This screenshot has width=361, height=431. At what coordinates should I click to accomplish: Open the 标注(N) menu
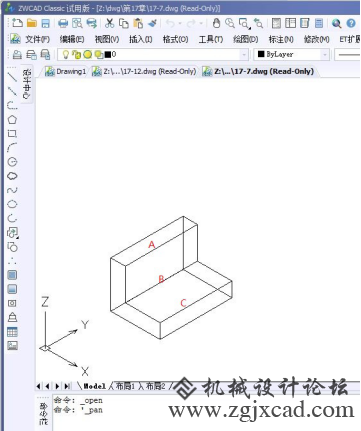point(281,39)
